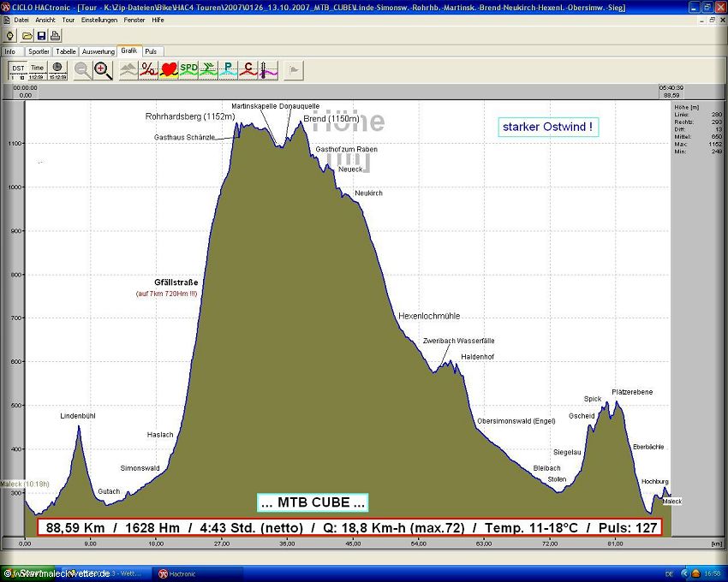
Task: Open file with the folder icon
Action: (27, 36)
